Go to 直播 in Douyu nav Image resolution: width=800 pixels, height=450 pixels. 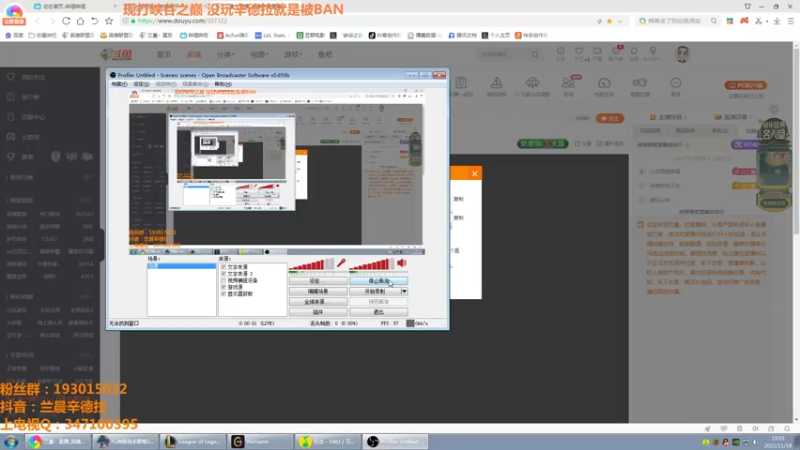click(x=194, y=55)
